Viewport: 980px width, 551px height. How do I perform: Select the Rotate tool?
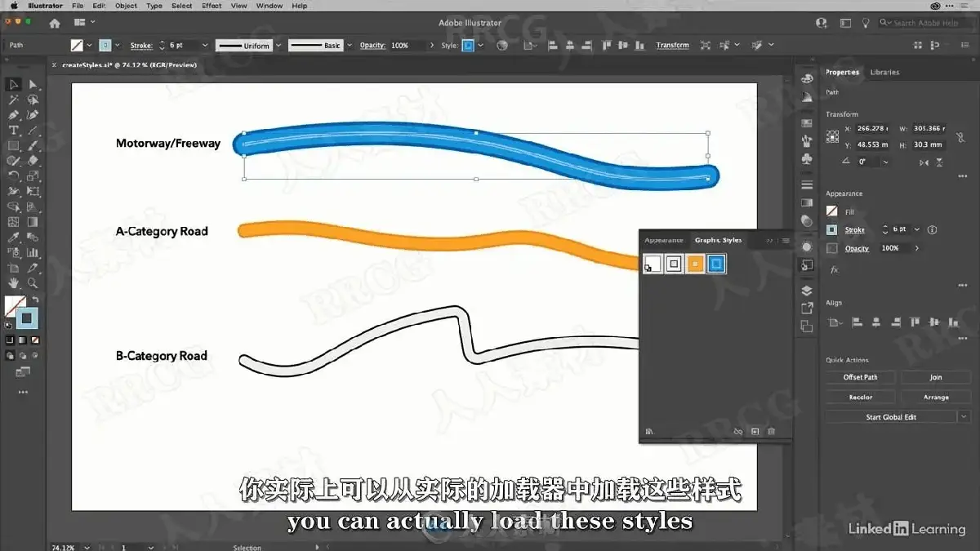[14, 176]
